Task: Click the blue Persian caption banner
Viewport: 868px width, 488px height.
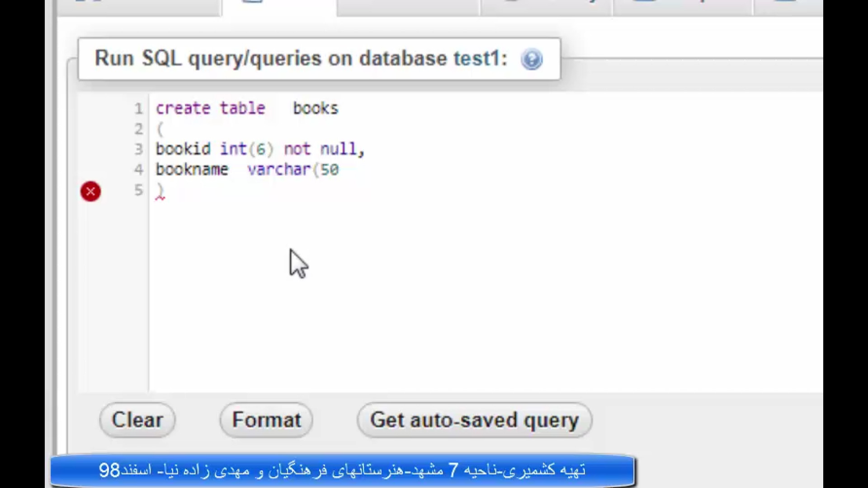Action: pos(342,470)
